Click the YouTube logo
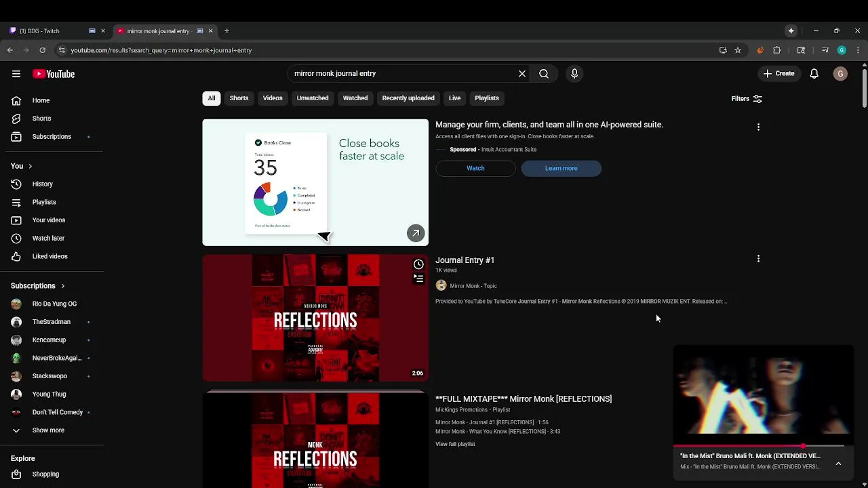Screen dimensions: 868x488 click(x=54, y=74)
